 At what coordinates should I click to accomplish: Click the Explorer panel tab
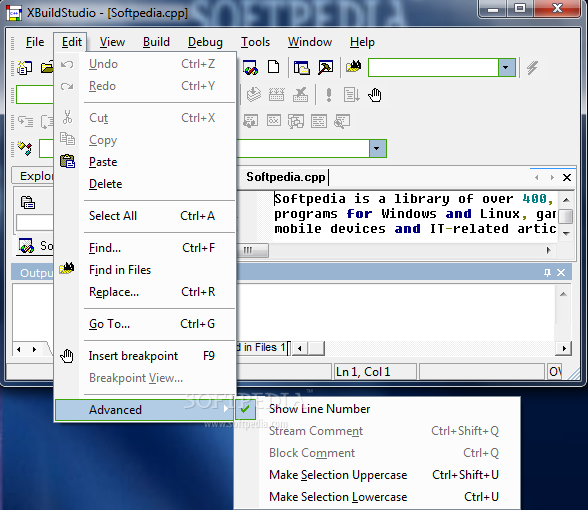[x=33, y=176]
